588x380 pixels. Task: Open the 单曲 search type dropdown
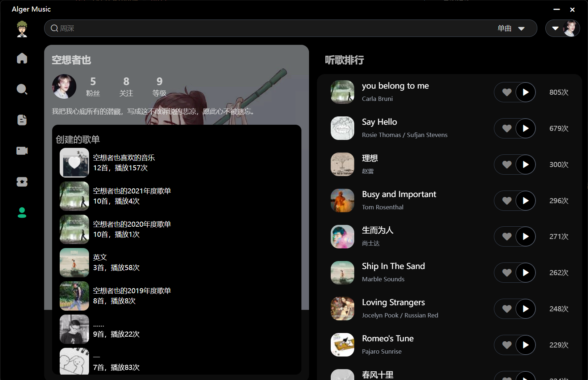pos(511,28)
